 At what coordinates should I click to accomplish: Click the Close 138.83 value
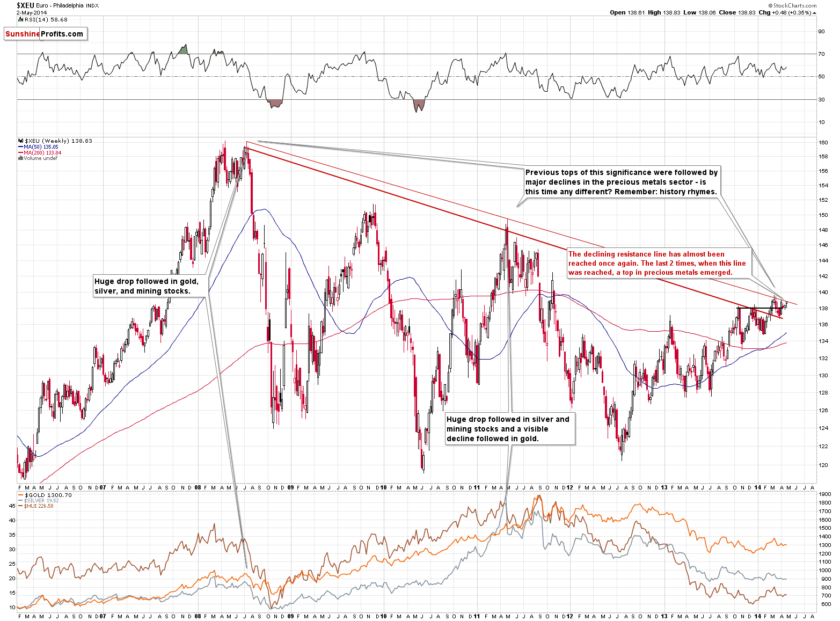737,12
